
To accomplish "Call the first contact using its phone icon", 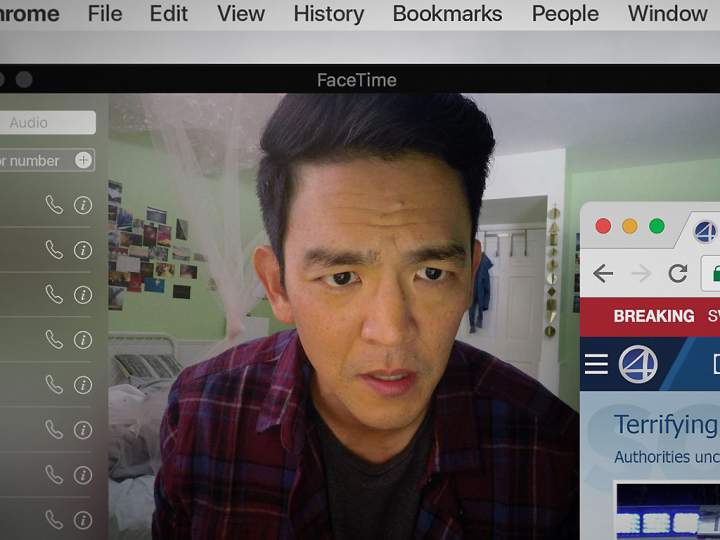I will coord(54,205).
